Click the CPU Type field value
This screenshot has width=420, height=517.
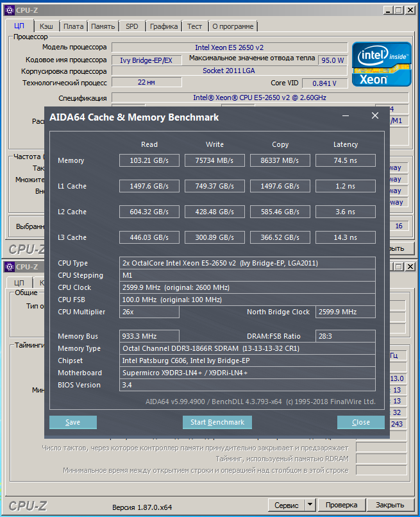click(248, 263)
